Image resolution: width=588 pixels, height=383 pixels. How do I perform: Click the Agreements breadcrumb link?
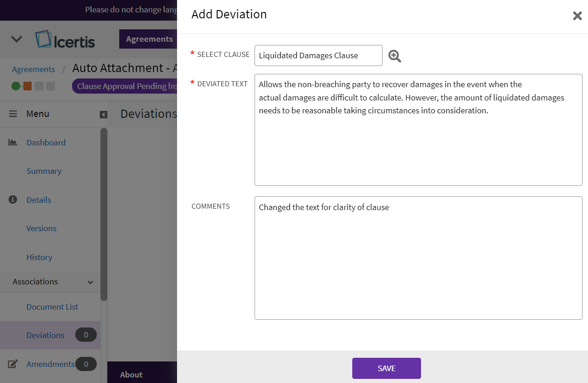coord(33,69)
